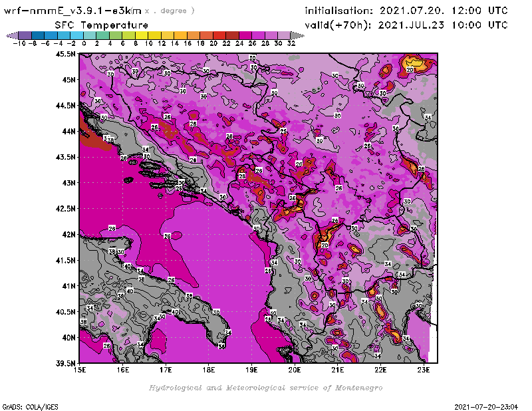Click the model name 'wrf-nmmE_v3.9.1-e3km'
The width and height of the screenshot is (532, 411).
(x=72, y=11)
